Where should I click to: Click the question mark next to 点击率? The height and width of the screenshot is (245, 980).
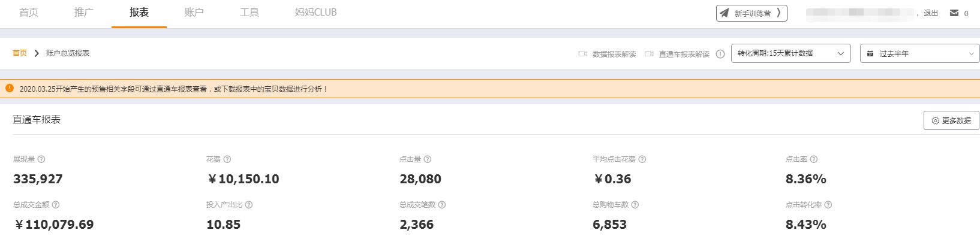(814, 159)
